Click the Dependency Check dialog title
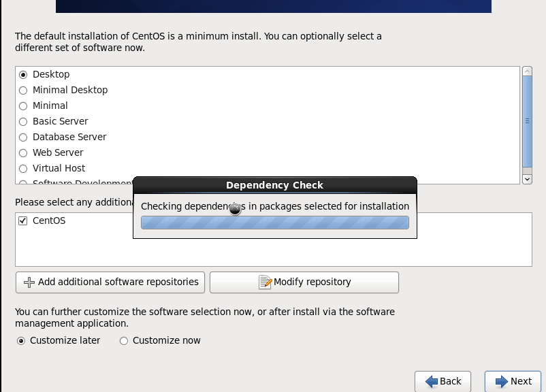The width and height of the screenshot is (546, 392). 275,185
